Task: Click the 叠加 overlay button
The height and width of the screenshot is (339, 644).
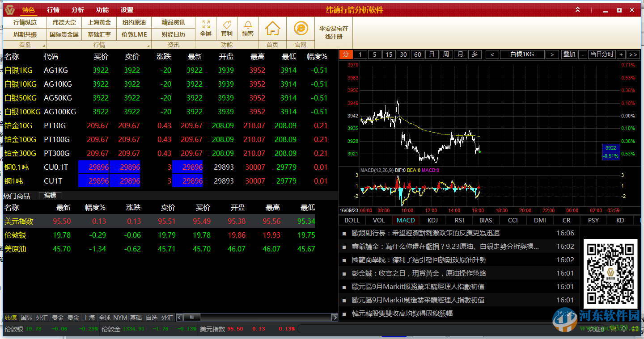Action: 569,54
